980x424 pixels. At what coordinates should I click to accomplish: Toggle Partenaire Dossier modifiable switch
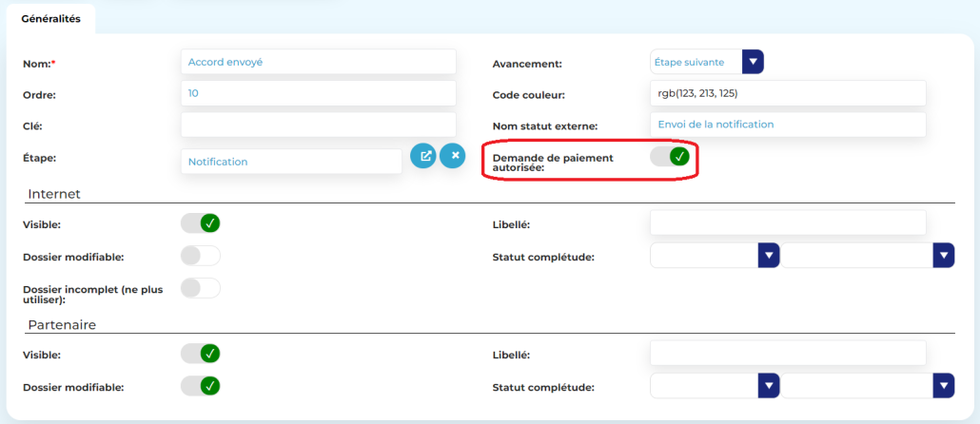coord(201,386)
